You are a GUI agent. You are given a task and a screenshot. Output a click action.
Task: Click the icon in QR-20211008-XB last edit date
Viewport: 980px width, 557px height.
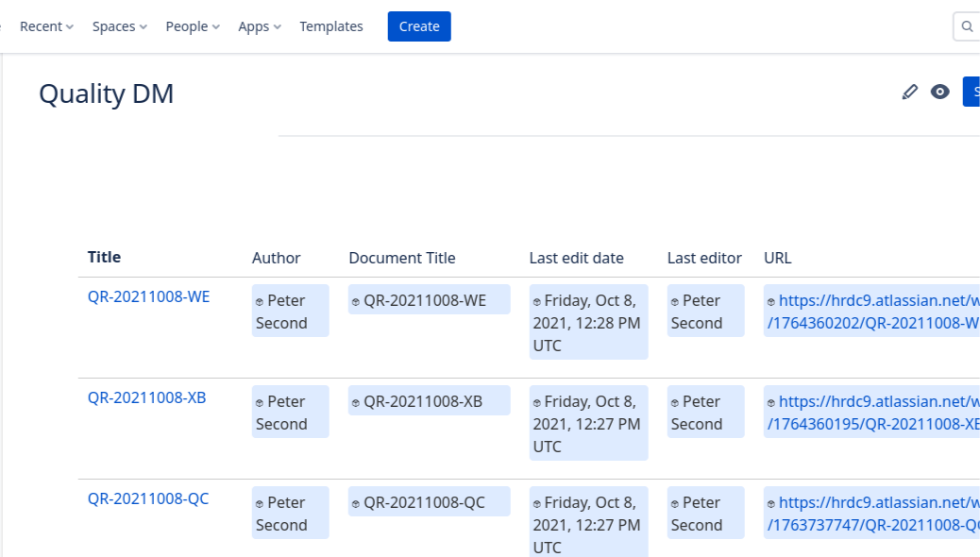point(537,403)
